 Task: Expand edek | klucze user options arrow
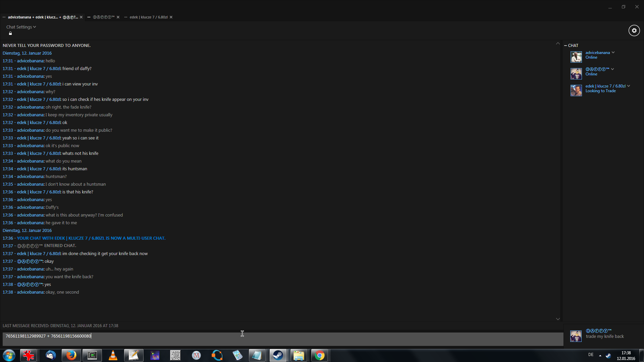(629, 86)
